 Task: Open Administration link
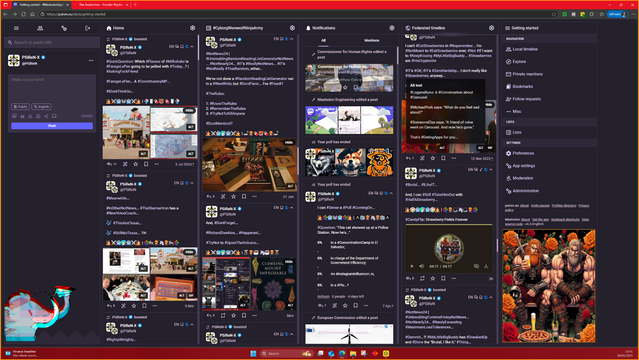pos(522,191)
